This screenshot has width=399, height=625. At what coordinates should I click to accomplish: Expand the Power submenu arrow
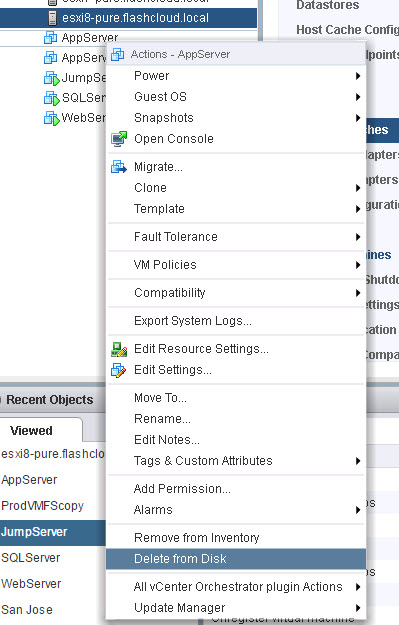coord(358,76)
